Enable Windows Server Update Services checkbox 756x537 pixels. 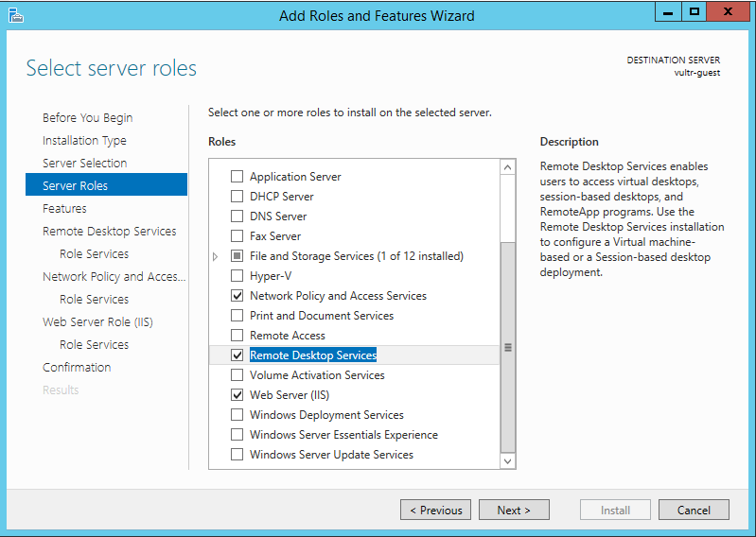click(237, 454)
